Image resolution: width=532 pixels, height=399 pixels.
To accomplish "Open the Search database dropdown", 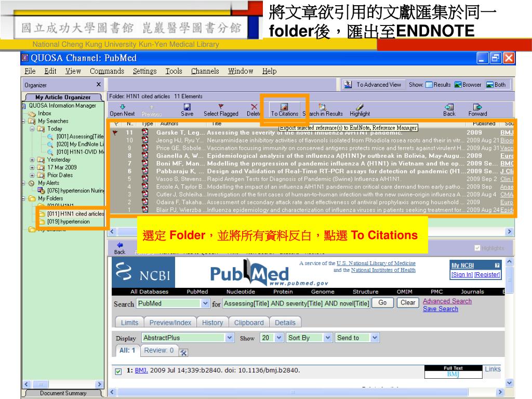I will pos(205,303).
